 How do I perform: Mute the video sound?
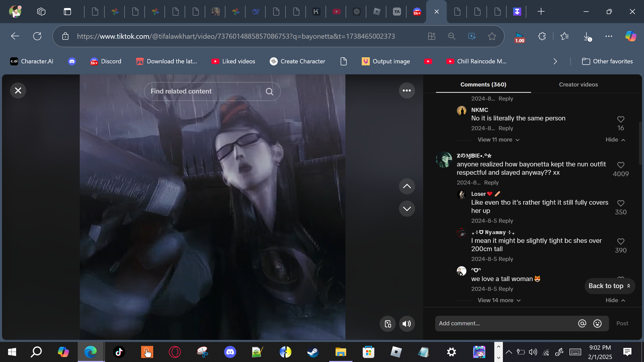(x=407, y=324)
